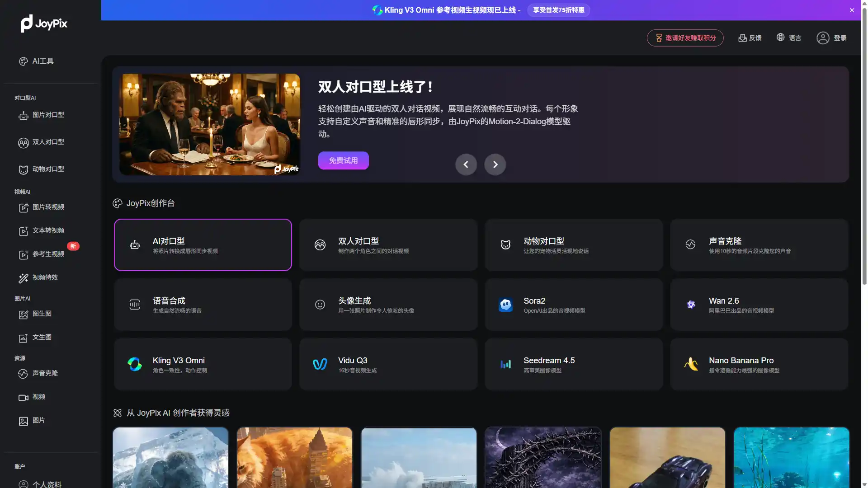Go to next banner slide
The width and height of the screenshot is (868, 488).
pos(495,164)
